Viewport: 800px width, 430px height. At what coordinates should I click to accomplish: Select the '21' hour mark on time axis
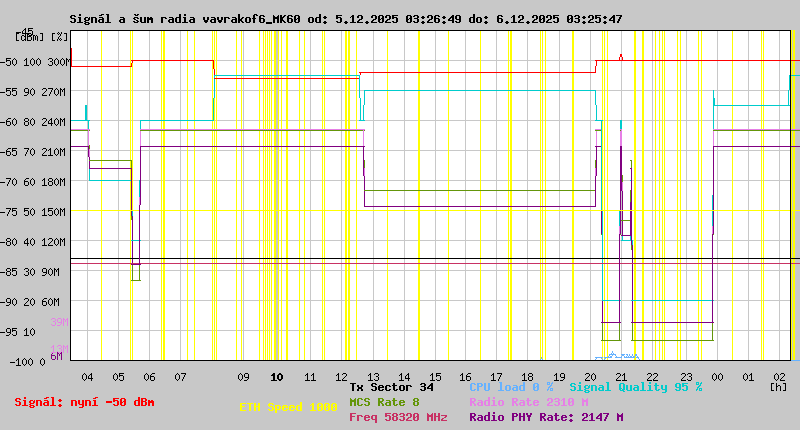pos(621,377)
